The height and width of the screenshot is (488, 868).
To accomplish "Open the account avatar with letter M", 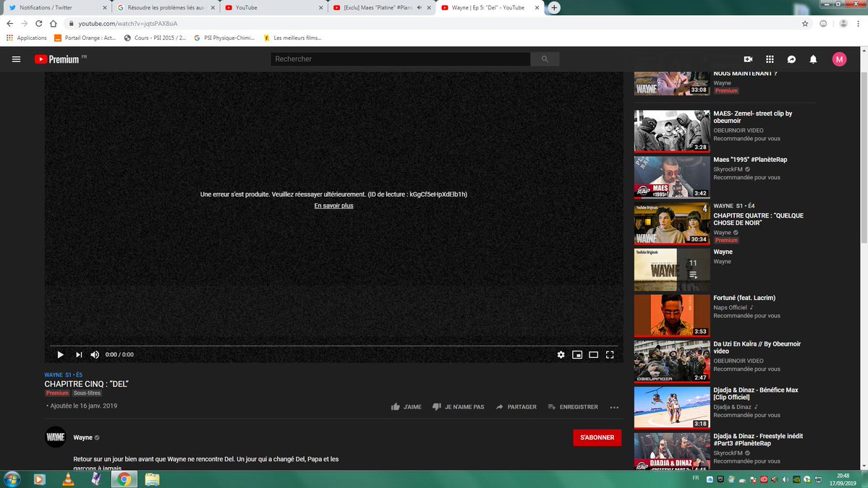I will pyautogui.click(x=839, y=59).
